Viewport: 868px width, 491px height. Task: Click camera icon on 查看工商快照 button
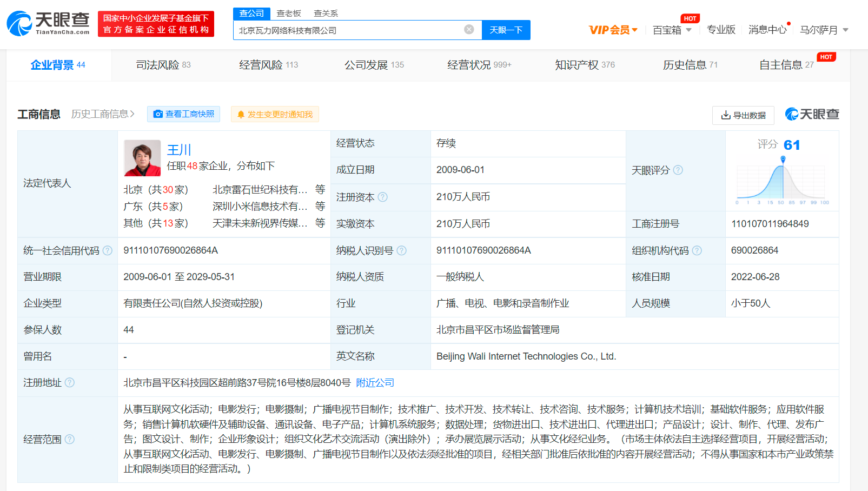(158, 114)
